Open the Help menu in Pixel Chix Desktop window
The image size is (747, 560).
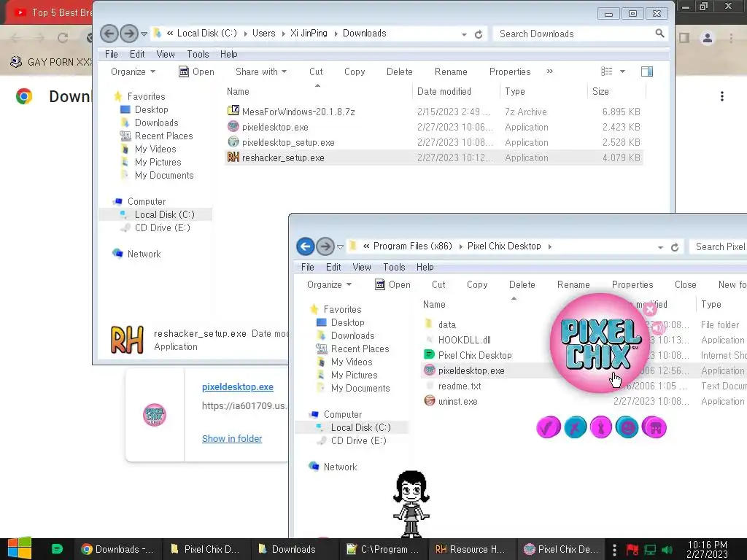[425, 267]
